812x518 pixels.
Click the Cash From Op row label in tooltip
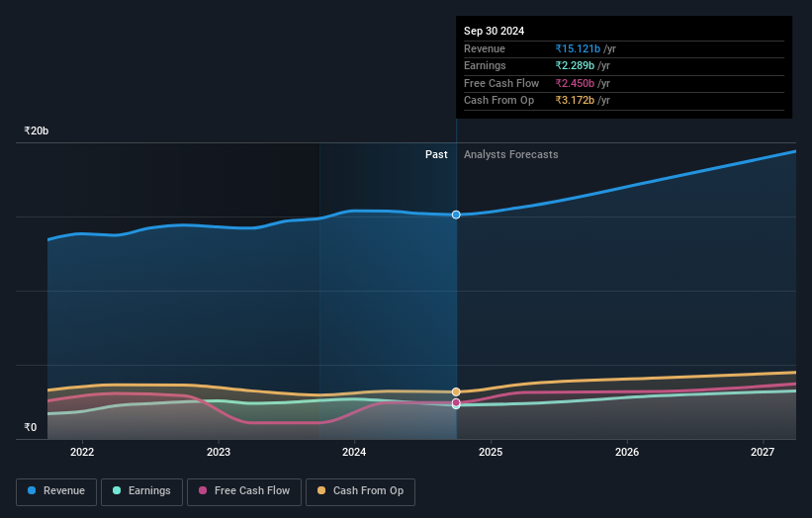tap(498, 101)
